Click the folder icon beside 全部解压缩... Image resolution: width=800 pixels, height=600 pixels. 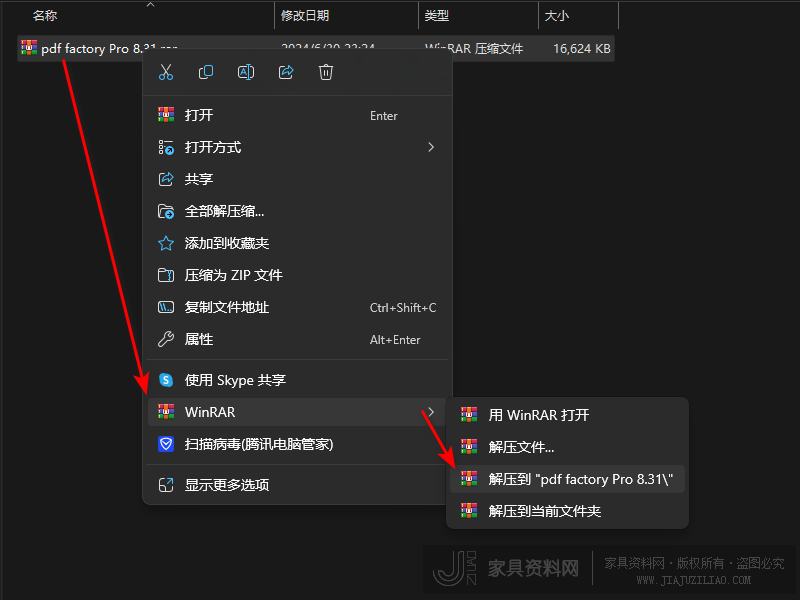coord(166,211)
